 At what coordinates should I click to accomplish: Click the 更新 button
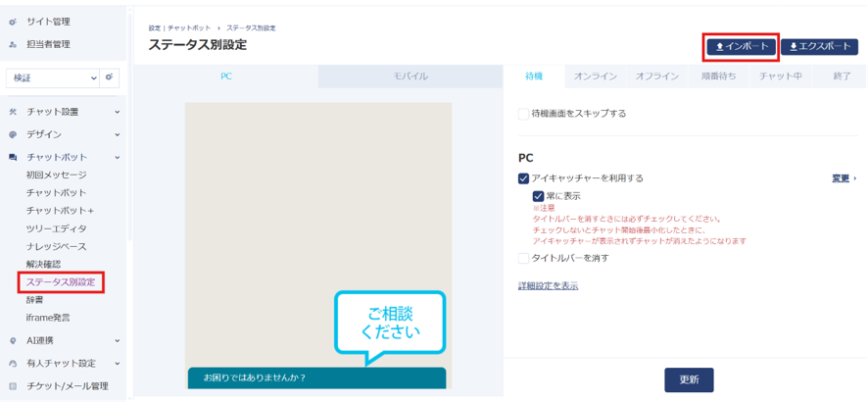point(689,379)
